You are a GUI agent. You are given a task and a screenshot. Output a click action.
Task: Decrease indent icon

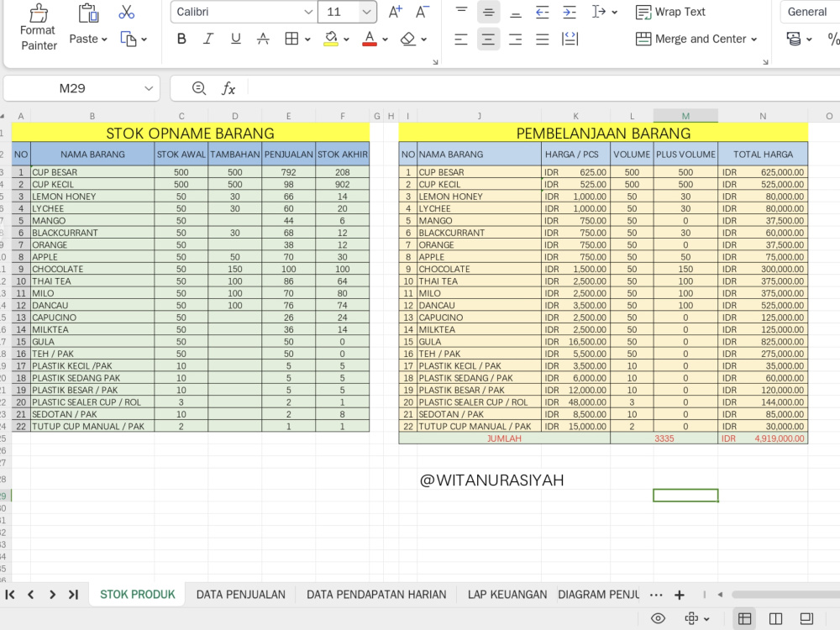(542, 12)
